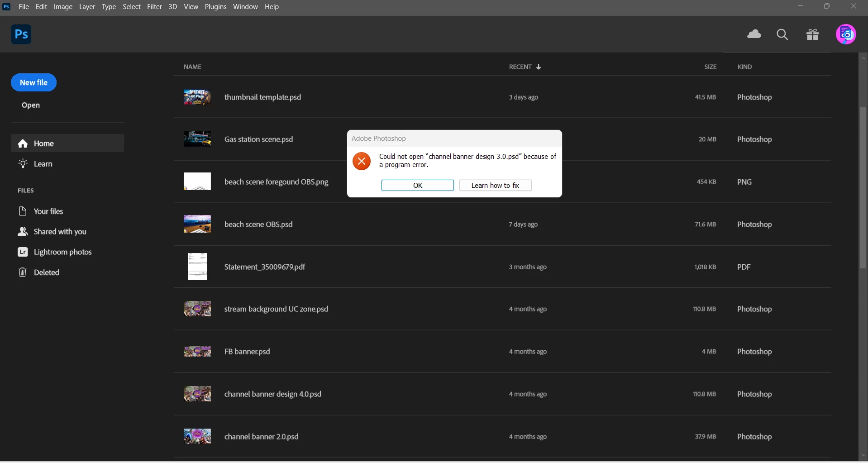Image resolution: width=868 pixels, height=463 pixels.
Task: Click file name thumbnail template.psd
Action: (262, 97)
